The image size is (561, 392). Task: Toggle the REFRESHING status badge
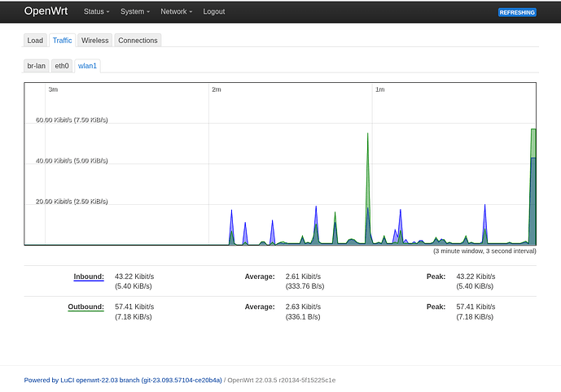pyautogui.click(x=517, y=12)
